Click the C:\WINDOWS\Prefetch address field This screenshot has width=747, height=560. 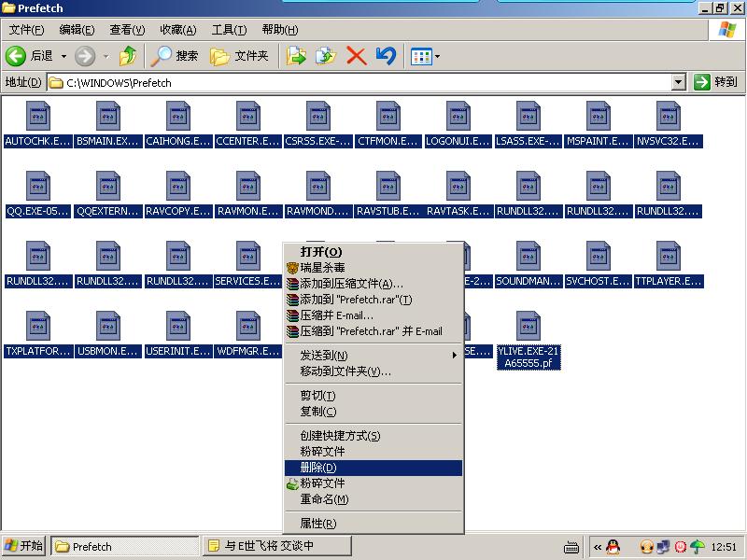click(364, 82)
